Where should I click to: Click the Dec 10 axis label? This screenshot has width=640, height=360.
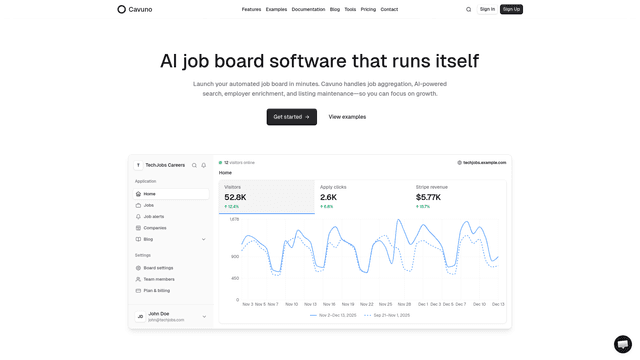coord(479,304)
